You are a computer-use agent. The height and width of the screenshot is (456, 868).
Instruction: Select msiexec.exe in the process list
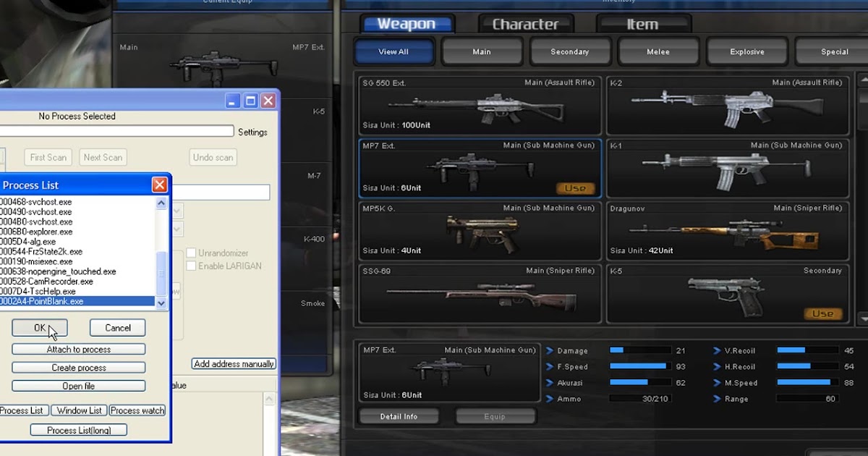(x=77, y=261)
